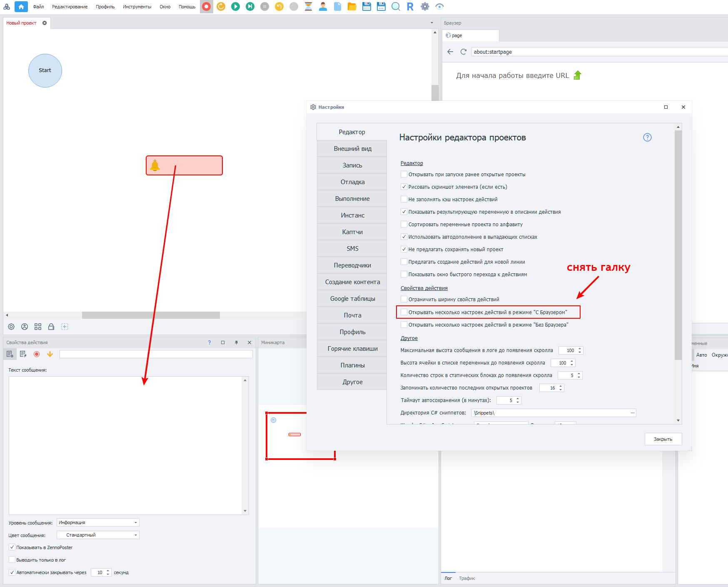Increase static block rows stepper value 5

click(579, 374)
